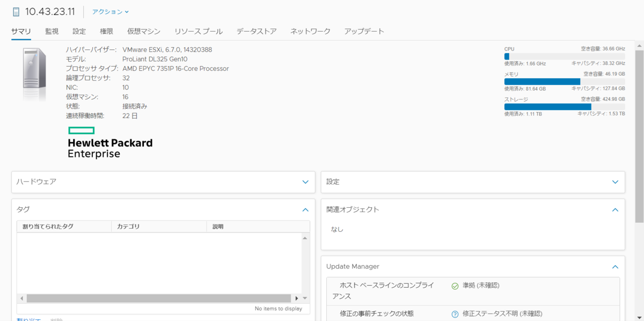Switch to the アップデート tab
The image size is (644, 321).
click(x=364, y=31)
